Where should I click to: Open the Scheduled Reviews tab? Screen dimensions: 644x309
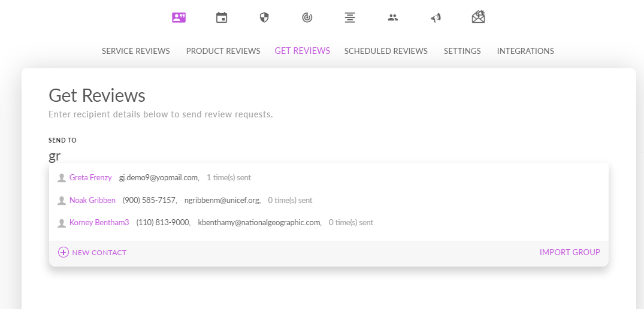tap(386, 51)
